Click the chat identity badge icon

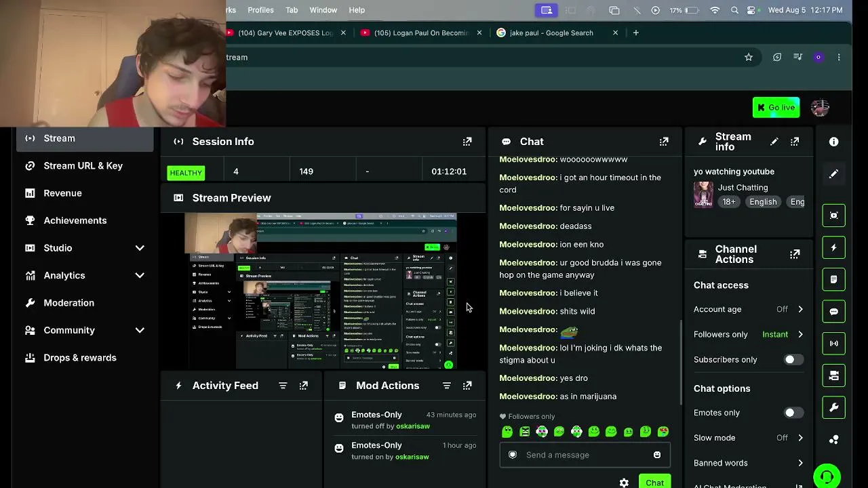pyautogui.click(x=513, y=455)
